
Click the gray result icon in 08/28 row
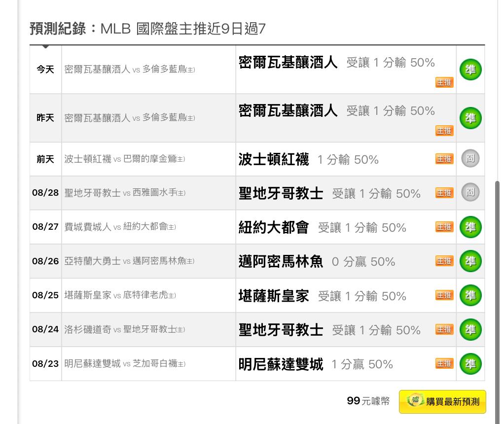pyautogui.click(x=470, y=192)
